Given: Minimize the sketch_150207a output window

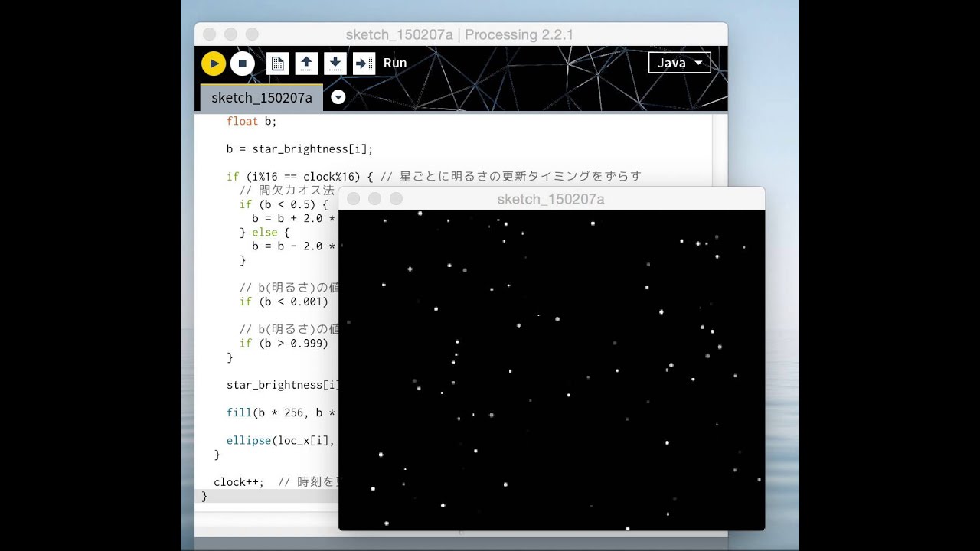Looking at the screenshot, I should [374, 199].
